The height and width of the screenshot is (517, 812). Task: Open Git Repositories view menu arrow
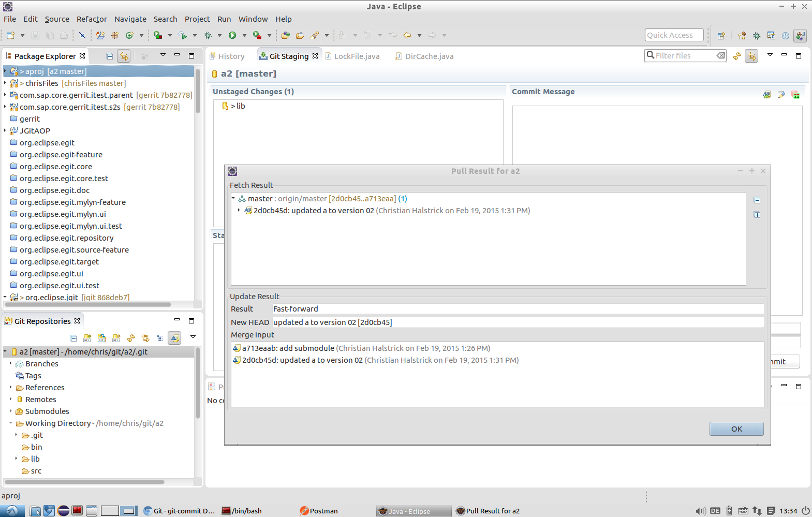[x=193, y=337]
